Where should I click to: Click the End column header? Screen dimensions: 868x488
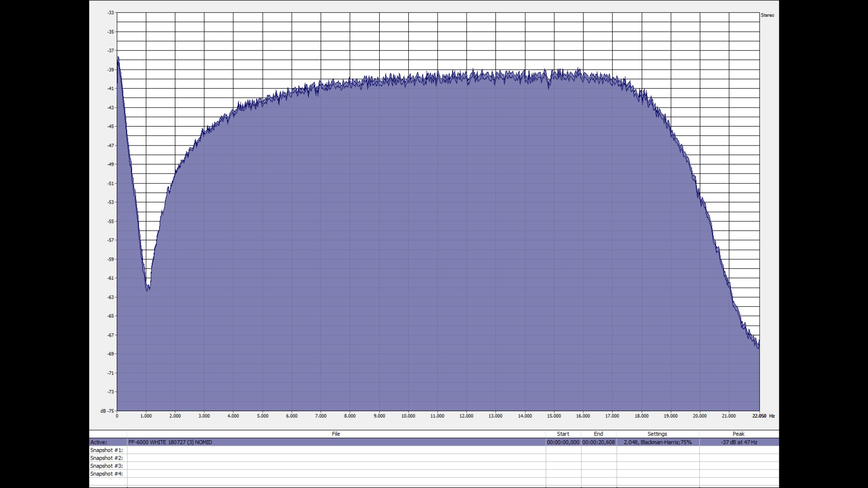(598, 434)
